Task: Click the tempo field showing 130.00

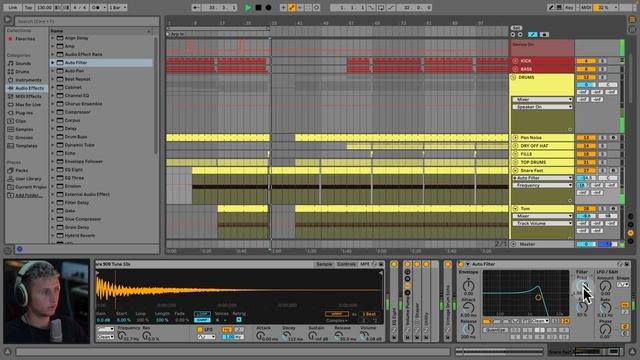Action: [x=44, y=7]
